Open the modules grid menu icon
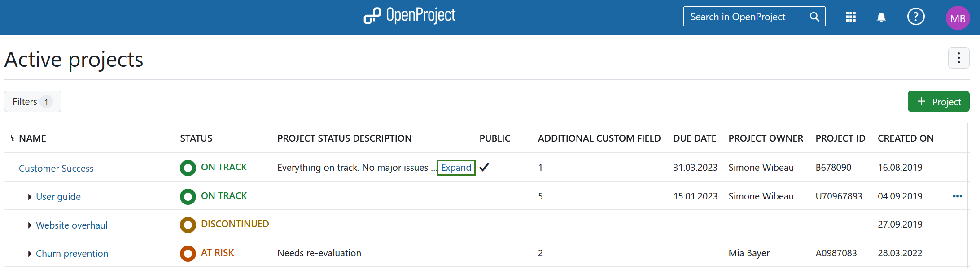 (850, 17)
